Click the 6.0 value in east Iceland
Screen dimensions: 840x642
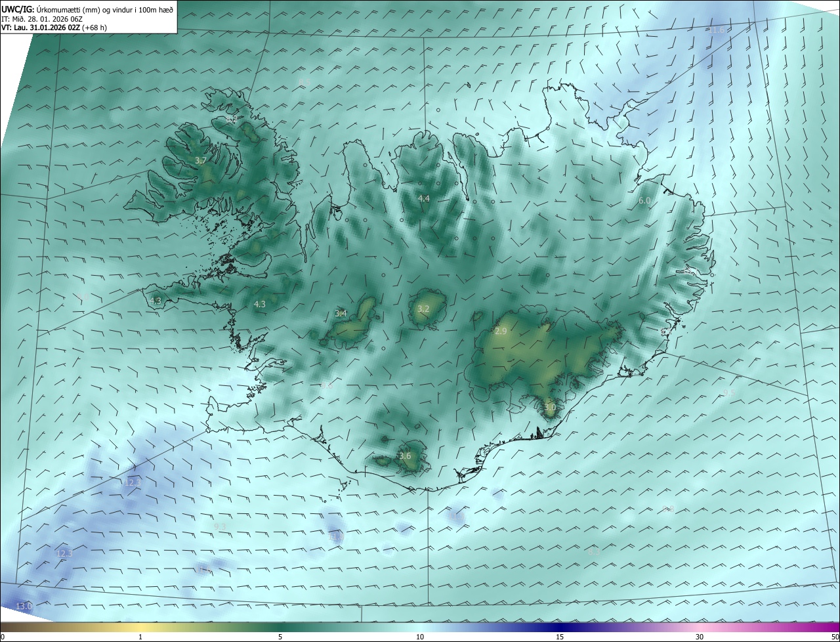pyautogui.click(x=644, y=200)
